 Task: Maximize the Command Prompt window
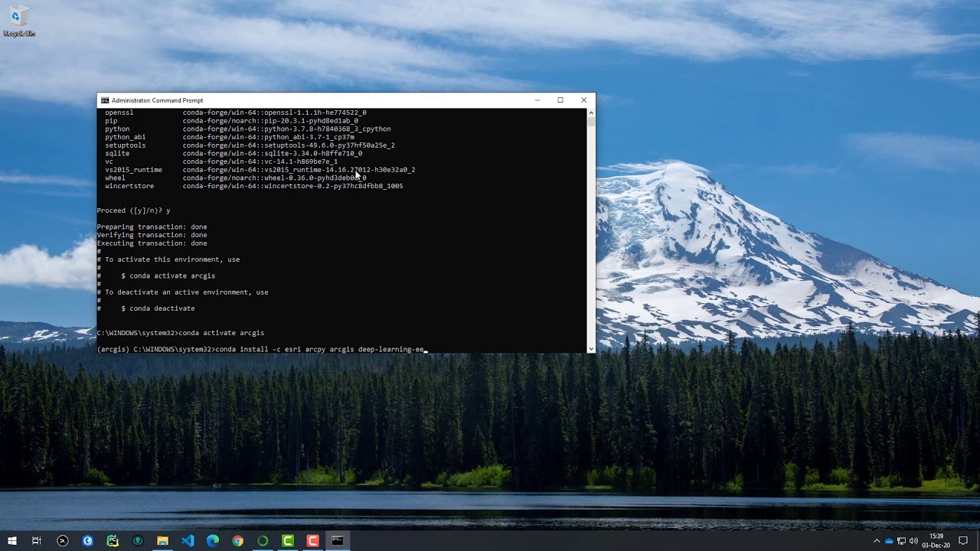(x=560, y=100)
